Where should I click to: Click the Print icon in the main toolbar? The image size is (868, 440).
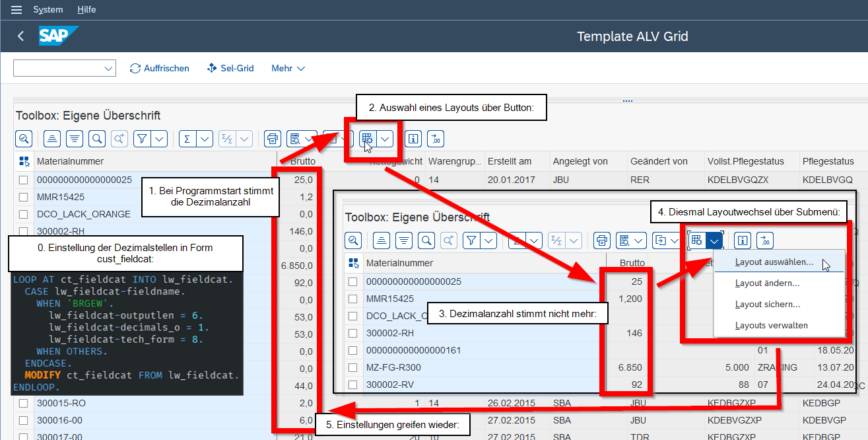point(272,139)
